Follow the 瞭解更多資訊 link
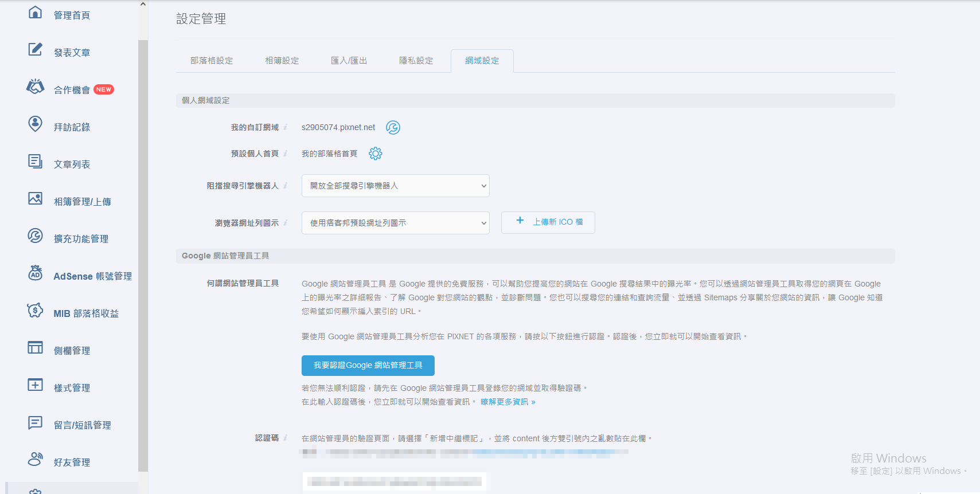 coord(507,402)
